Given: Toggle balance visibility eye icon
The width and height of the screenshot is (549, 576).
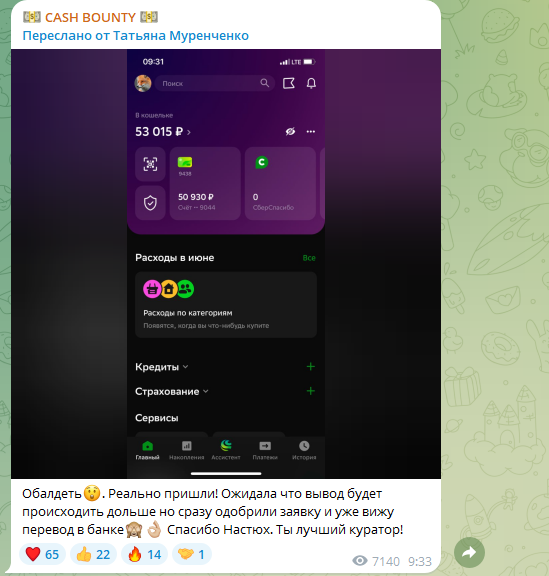Looking at the screenshot, I should click(x=290, y=132).
